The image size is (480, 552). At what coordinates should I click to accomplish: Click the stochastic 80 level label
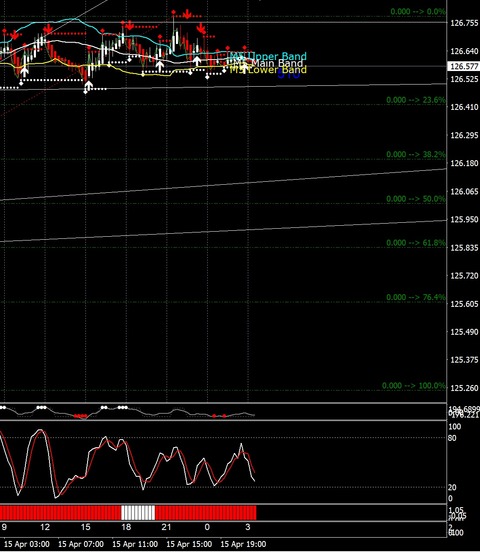tap(452, 438)
